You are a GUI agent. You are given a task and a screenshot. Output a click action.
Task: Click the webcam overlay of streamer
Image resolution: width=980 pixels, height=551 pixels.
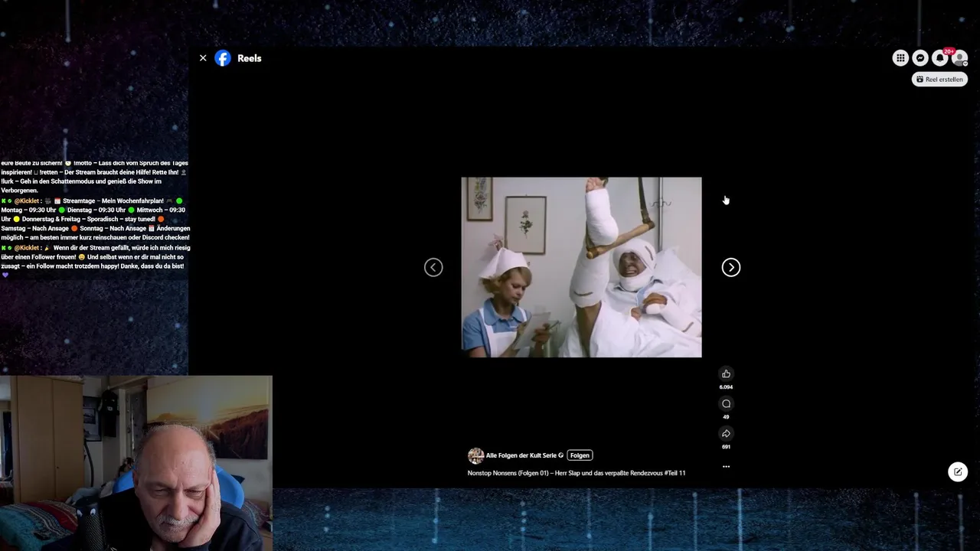coord(136,463)
